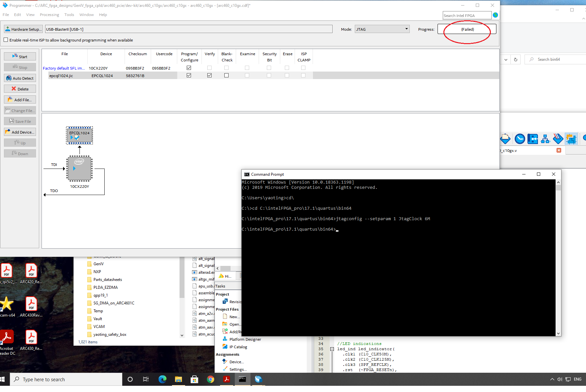Close the _c10gx.v tab in Quartus

pos(559,150)
